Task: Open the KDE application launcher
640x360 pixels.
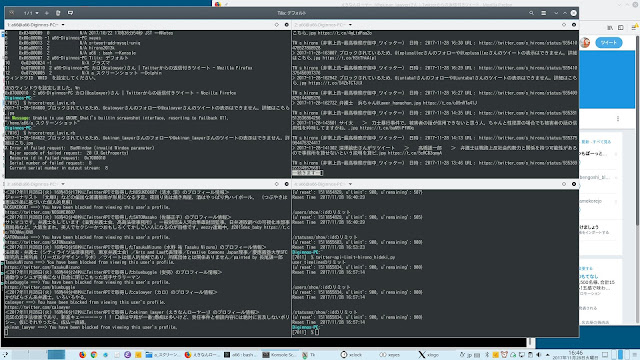Action: pyautogui.click(x=6, y=354)
